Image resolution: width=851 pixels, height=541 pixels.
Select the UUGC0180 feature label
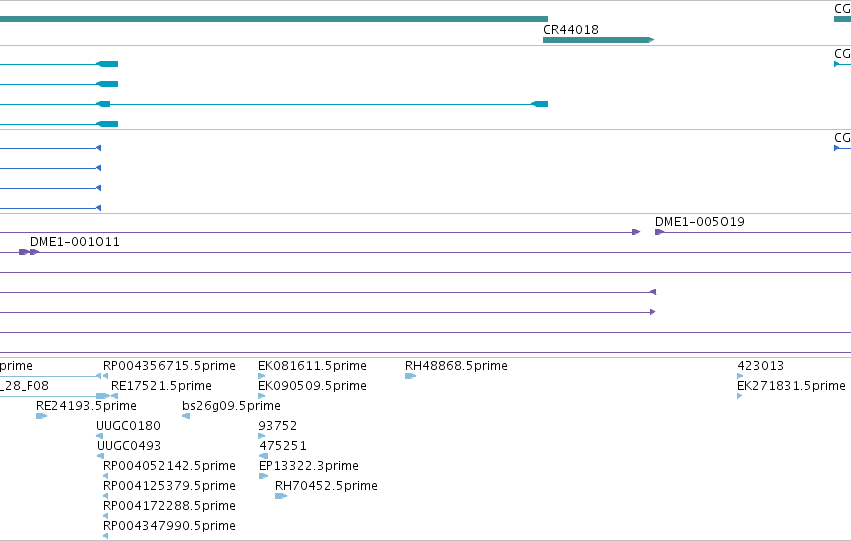pyautogui.click(x=129, y=426)
